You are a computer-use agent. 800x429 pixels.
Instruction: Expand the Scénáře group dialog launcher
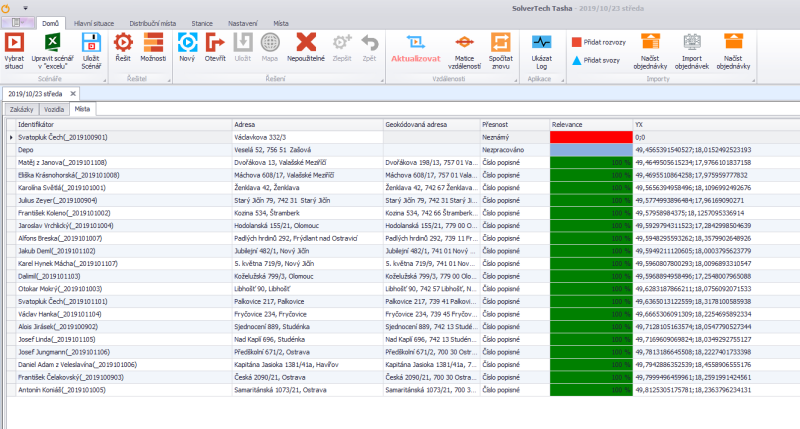pos(105,80)
